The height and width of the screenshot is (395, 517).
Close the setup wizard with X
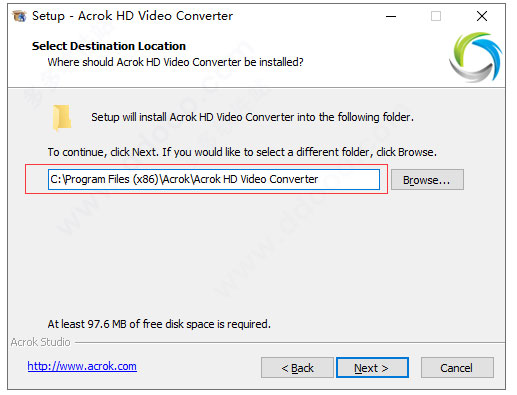coord(482,16)
